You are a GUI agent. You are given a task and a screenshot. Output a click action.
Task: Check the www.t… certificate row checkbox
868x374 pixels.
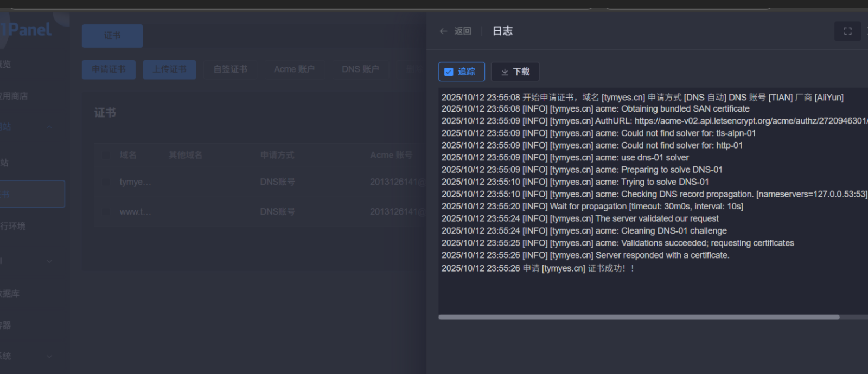(106, 212)
